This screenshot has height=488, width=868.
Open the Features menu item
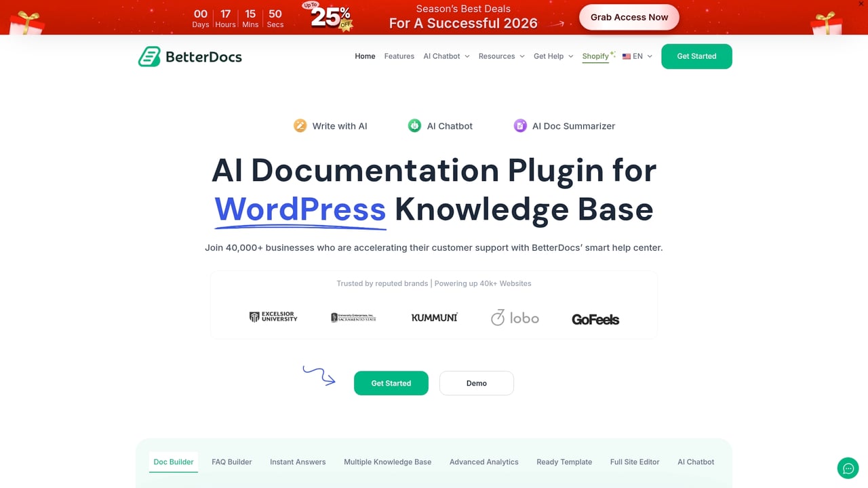399,56
